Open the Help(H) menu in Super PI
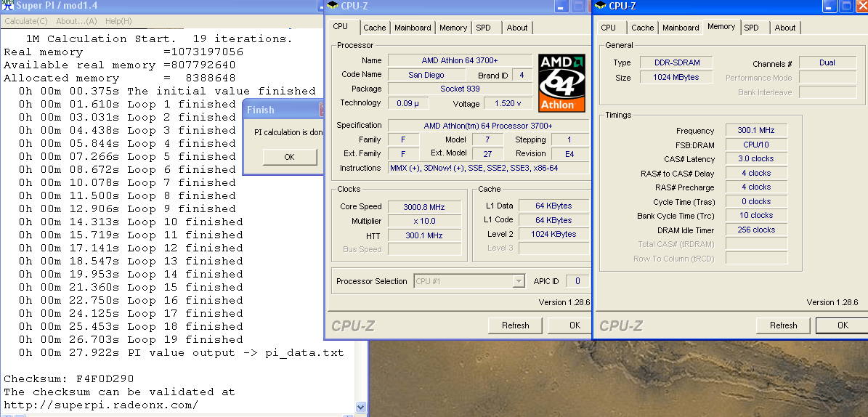 coord(118,21)
